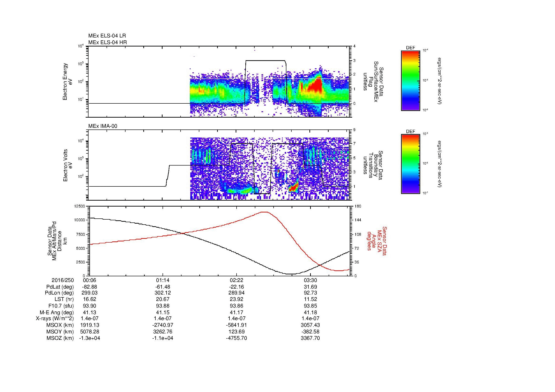Click the 'PdLat (deg)' row label

(x=60, y=287)
